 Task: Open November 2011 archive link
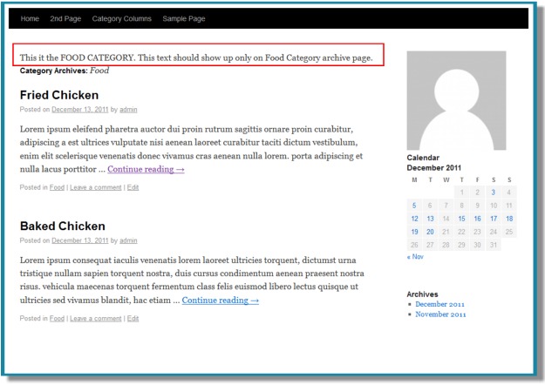pos(440,314)
